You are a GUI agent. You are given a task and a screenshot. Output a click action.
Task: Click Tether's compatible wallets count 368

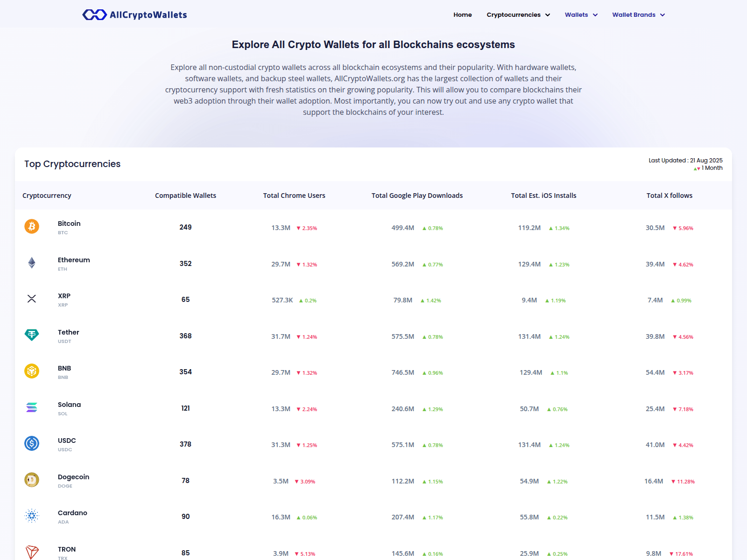pos(185,336)
